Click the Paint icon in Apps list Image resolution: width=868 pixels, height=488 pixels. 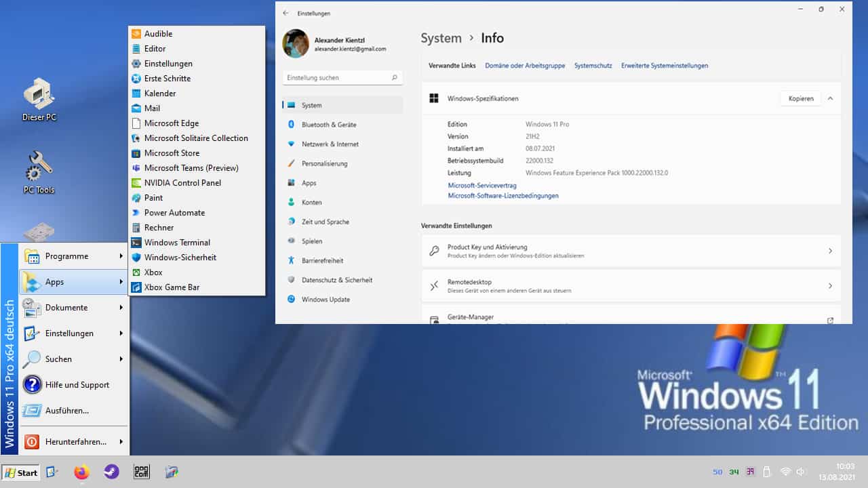coord(136,198)
